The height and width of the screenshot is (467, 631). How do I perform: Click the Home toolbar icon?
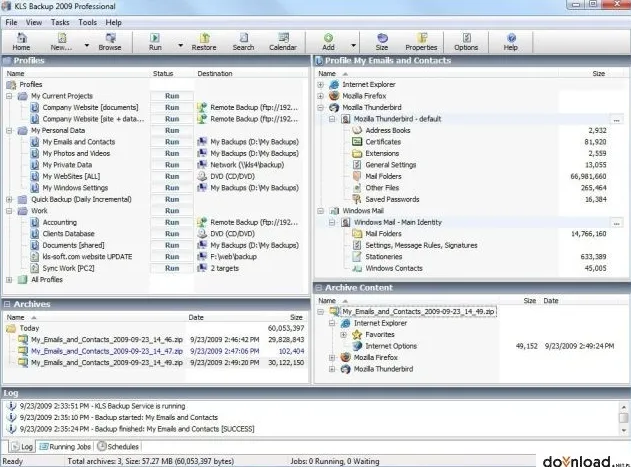click(x=21, y=42)
